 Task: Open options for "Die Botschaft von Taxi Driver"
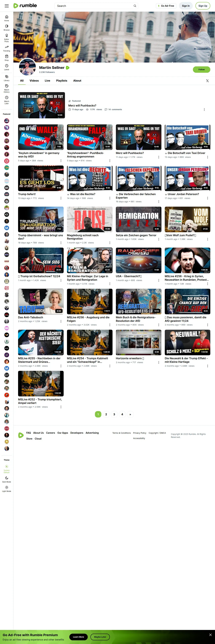[x=207, y=157]
